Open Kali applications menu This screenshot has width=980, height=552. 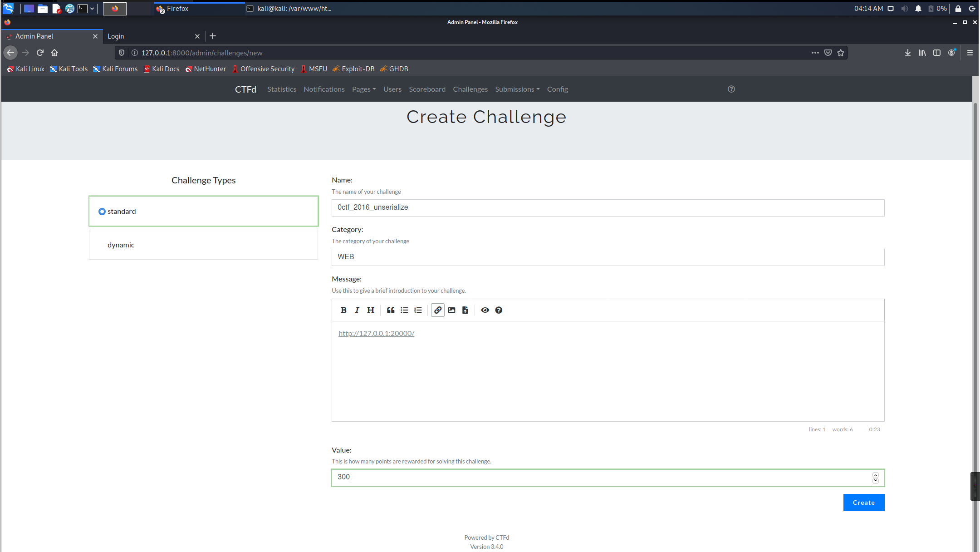coord(9,8)
